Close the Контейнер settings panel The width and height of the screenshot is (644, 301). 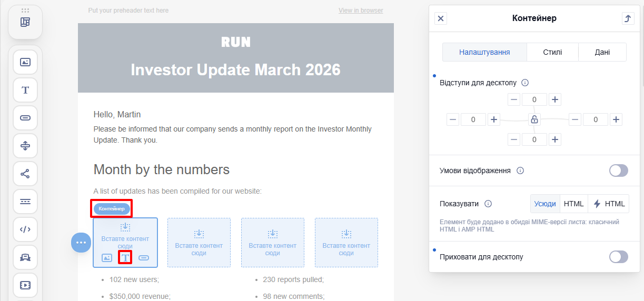point(441,18)
